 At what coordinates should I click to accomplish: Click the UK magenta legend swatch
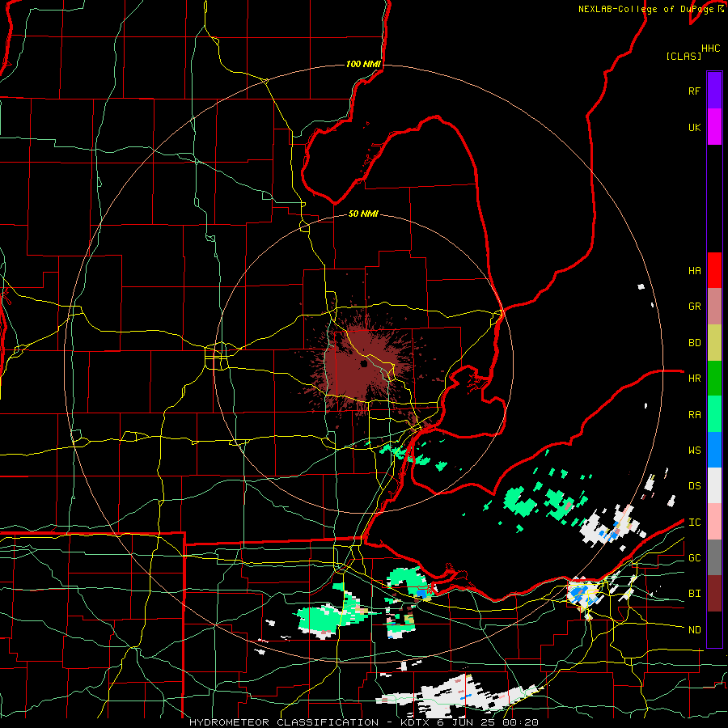[x=714, y=127]
